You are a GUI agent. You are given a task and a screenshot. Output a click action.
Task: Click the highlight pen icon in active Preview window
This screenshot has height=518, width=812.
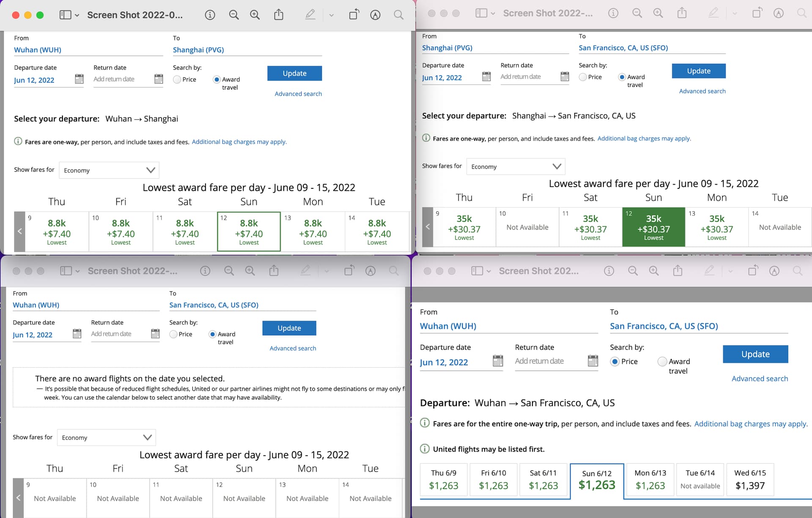click(310, 15)
